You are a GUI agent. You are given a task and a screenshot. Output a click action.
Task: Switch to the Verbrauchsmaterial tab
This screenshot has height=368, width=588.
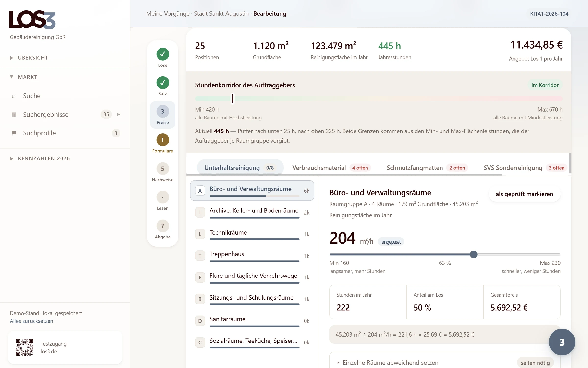(x=331, y=168)
